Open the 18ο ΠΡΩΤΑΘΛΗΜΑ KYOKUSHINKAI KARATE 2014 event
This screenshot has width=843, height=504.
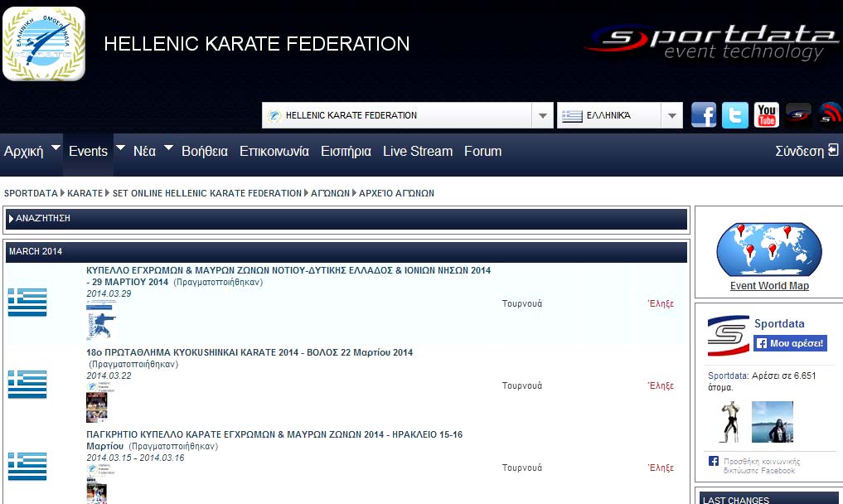[250, 352]
